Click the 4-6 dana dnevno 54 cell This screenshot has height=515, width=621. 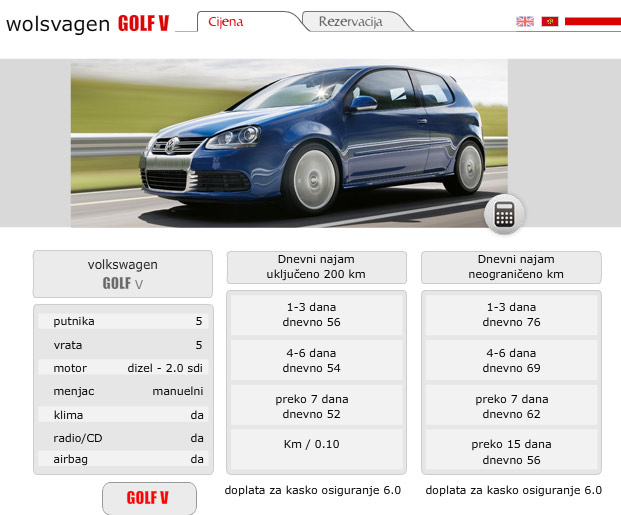[x=316, y=360]
